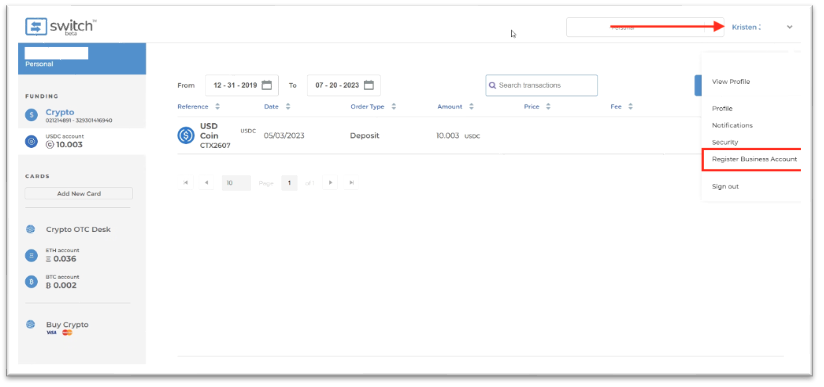The height and width of the screenshot is (387, 824).
Task: Expand the Kristen user menu chevron
Action: 789,27
